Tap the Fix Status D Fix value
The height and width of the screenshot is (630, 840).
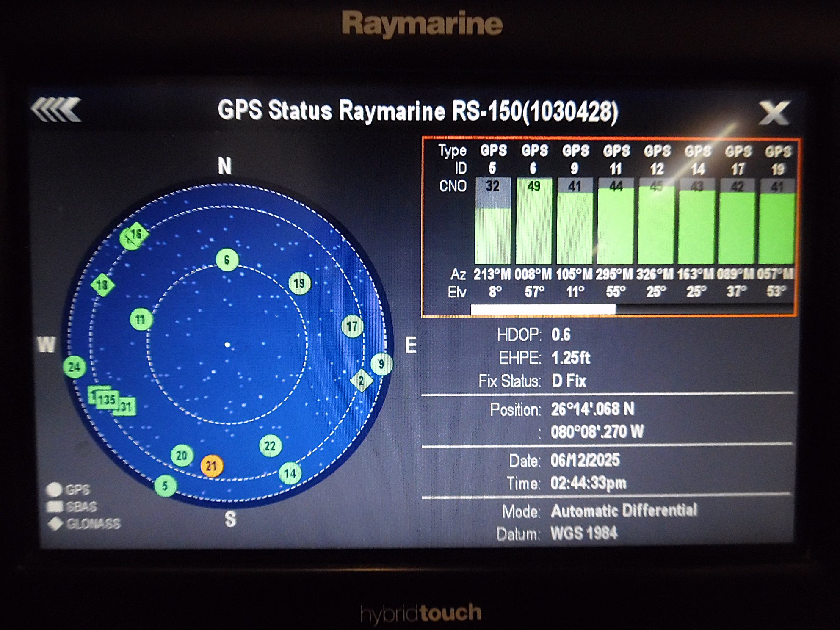coord(569,381)
